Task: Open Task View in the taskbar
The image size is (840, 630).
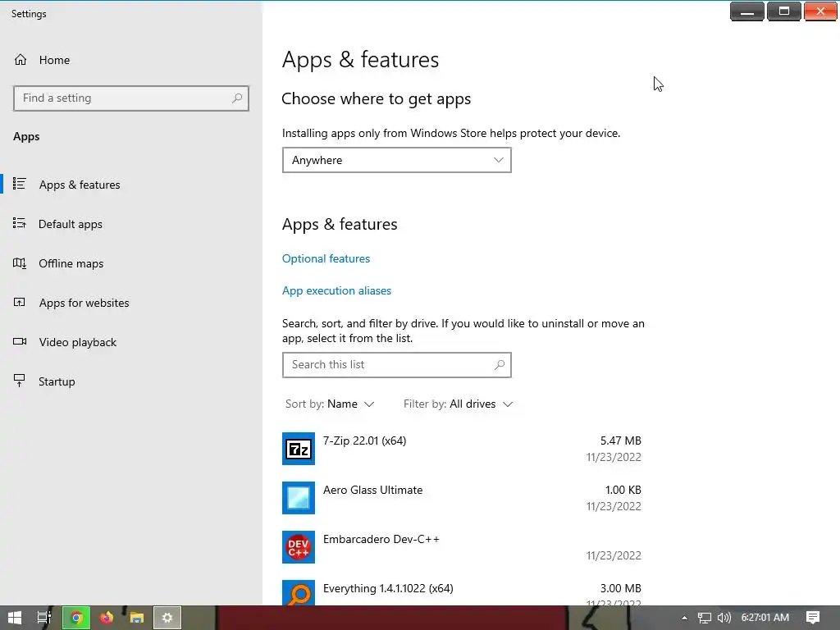Action: [44, 618]
